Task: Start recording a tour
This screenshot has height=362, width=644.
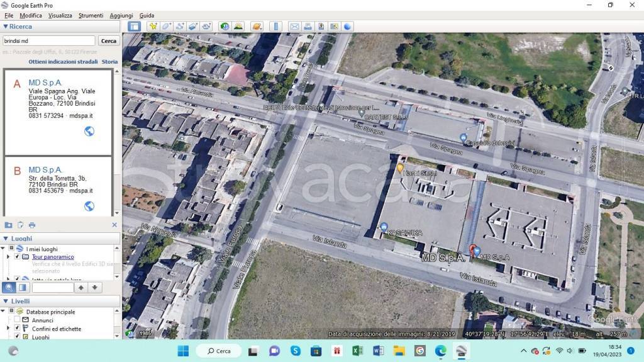Action: pyautogui.click(x=206, y=26)
